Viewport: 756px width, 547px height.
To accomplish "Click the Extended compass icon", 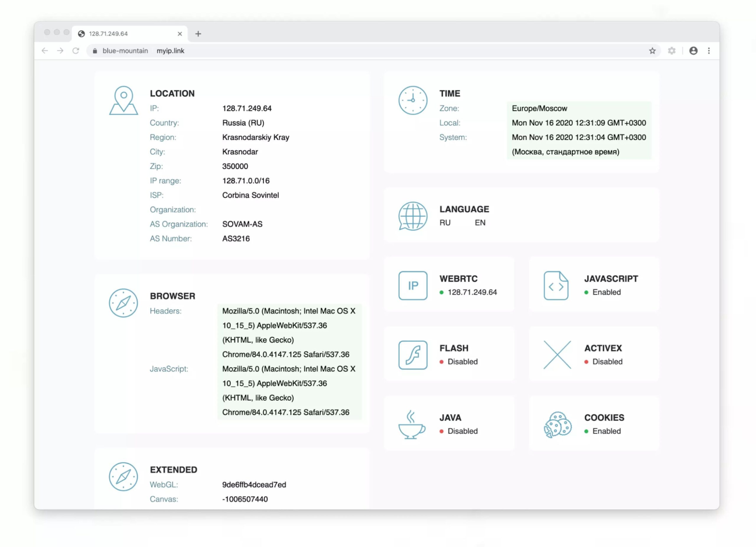I will [x=123, y=477].
